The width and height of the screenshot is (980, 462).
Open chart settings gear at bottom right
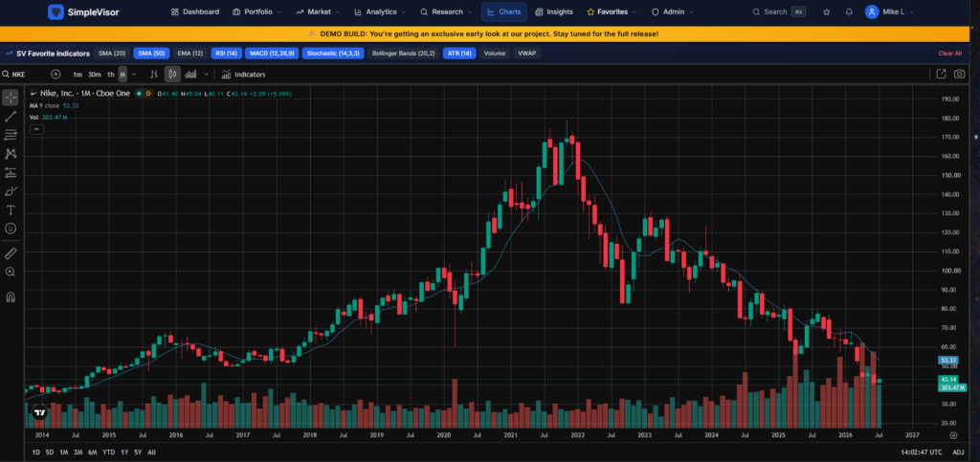click(953, 435)
